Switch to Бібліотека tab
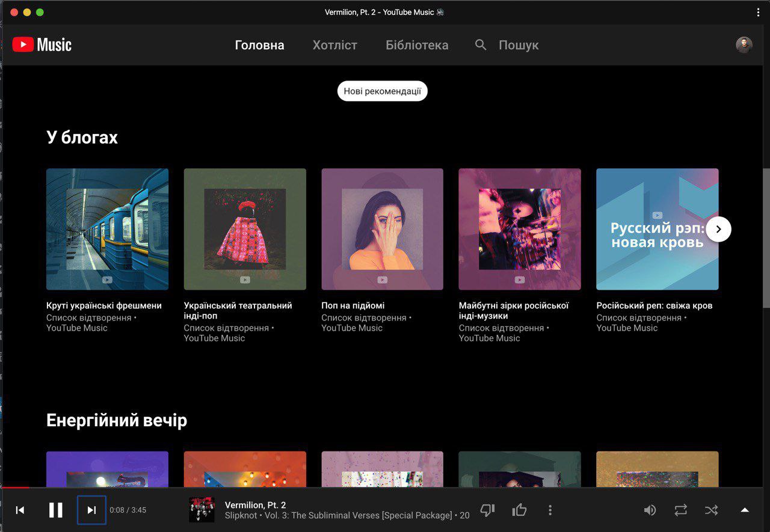The height and width of the screenshot is (532, 770). (417, 45)
